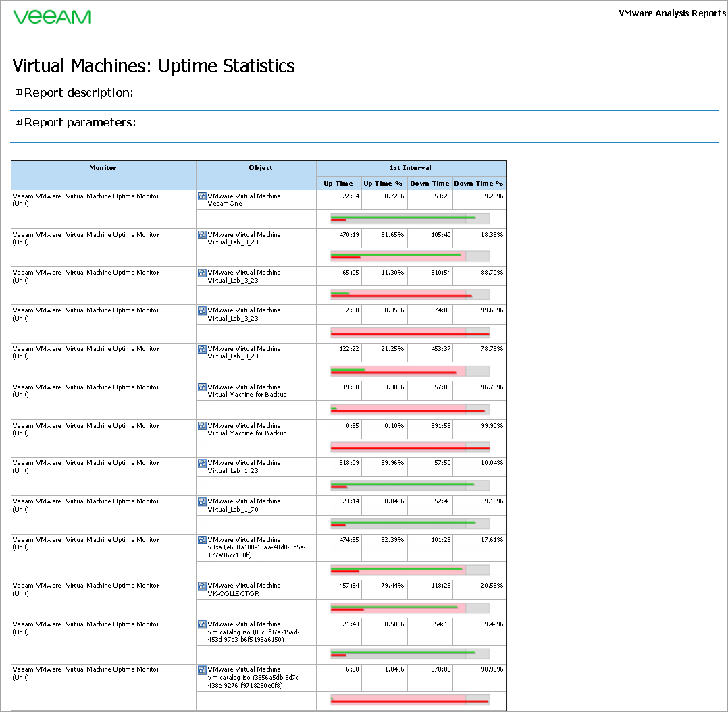Click the VM icon in the 470:19 row
Viewport: 728px width, 712px height.
(x=202, y=235)
